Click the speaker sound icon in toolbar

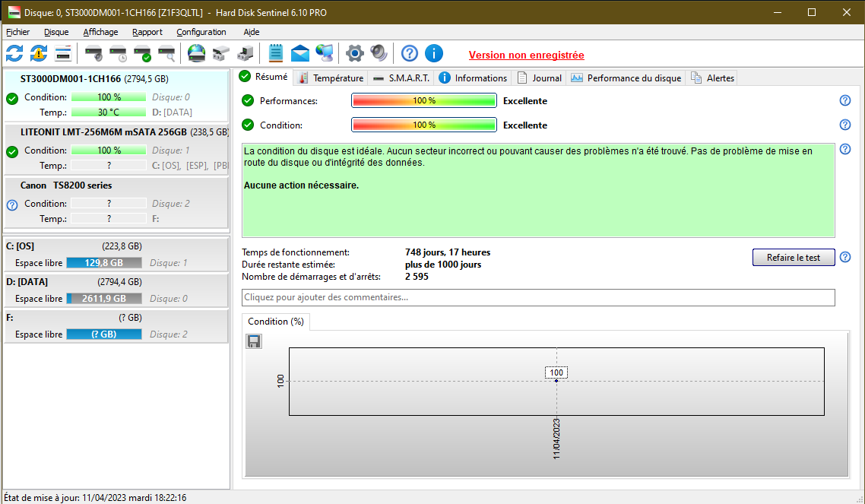(379, 53)
